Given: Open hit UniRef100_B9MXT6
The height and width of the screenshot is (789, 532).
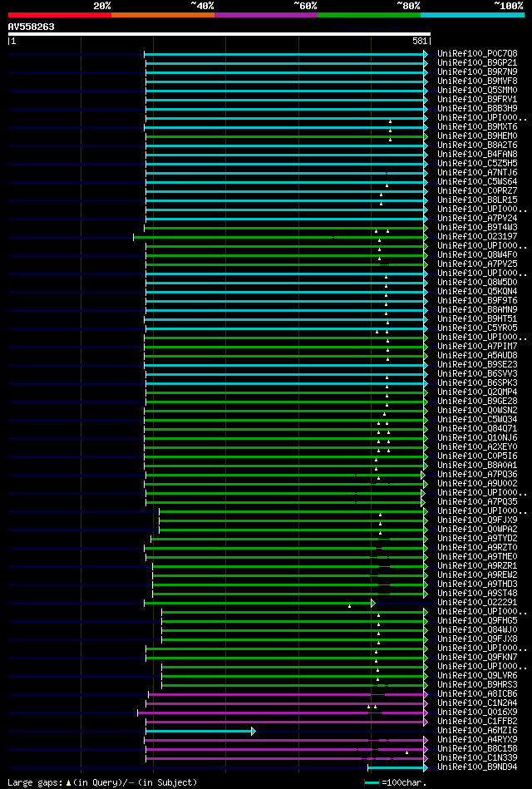Looking at the screenshot, I should [x=477, y=127].
